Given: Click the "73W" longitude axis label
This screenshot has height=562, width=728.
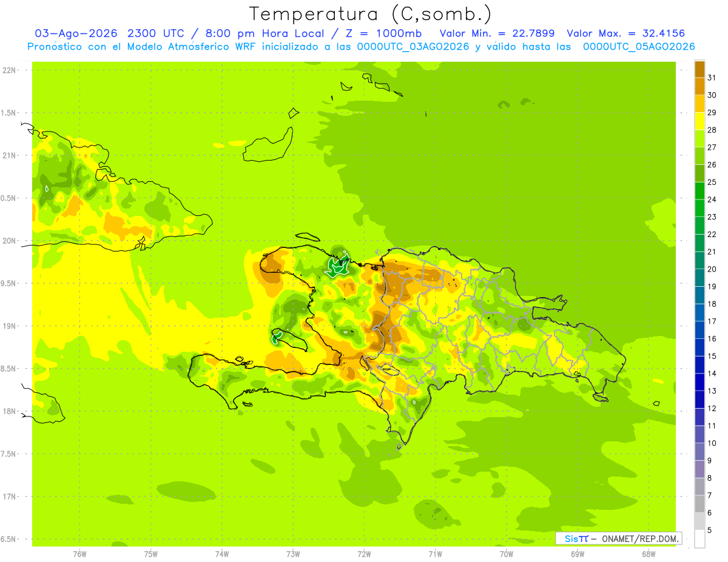Looking at the screenshot, I should (293, 554).
